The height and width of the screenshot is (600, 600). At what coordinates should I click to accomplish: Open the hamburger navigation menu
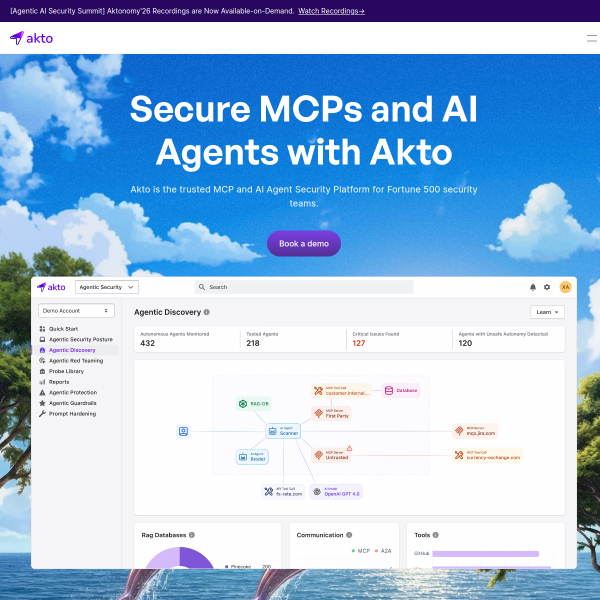(592, 38)
